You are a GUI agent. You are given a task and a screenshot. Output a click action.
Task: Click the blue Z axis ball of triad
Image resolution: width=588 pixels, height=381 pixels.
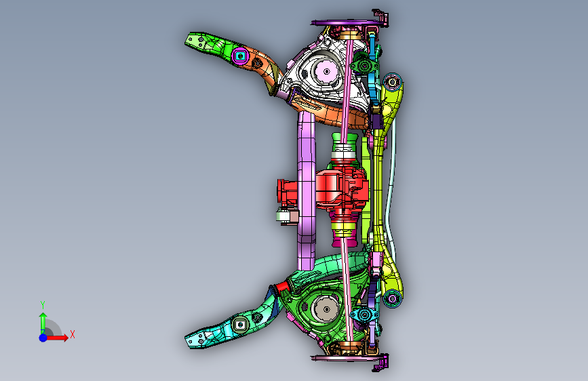[x=43, y=338]
